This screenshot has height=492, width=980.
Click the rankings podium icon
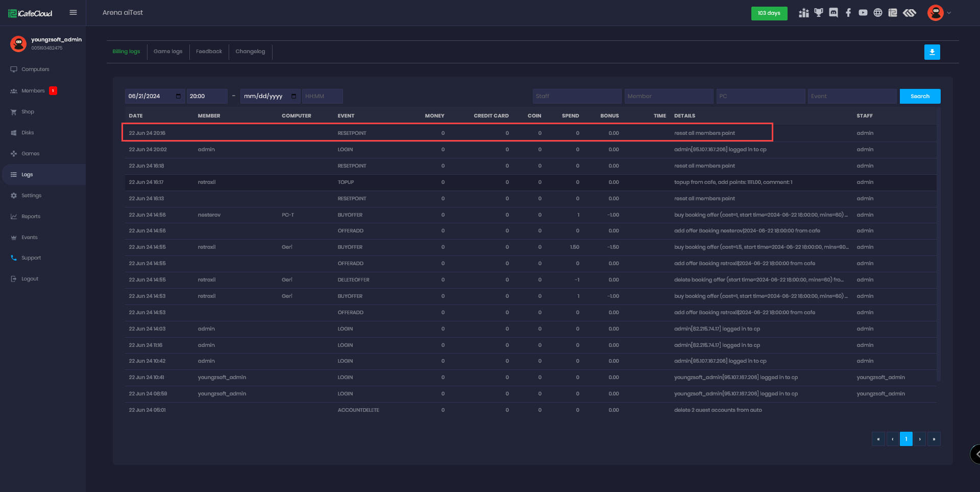click(804, 13)
